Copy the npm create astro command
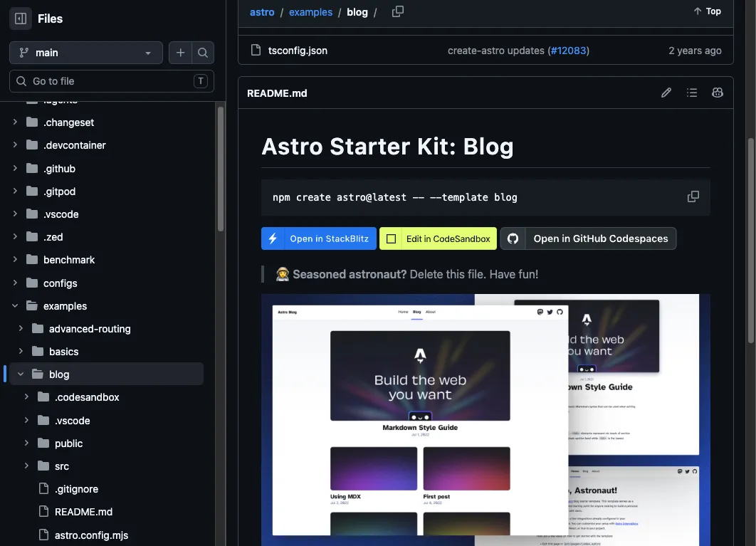 click(x=693, y=196)
